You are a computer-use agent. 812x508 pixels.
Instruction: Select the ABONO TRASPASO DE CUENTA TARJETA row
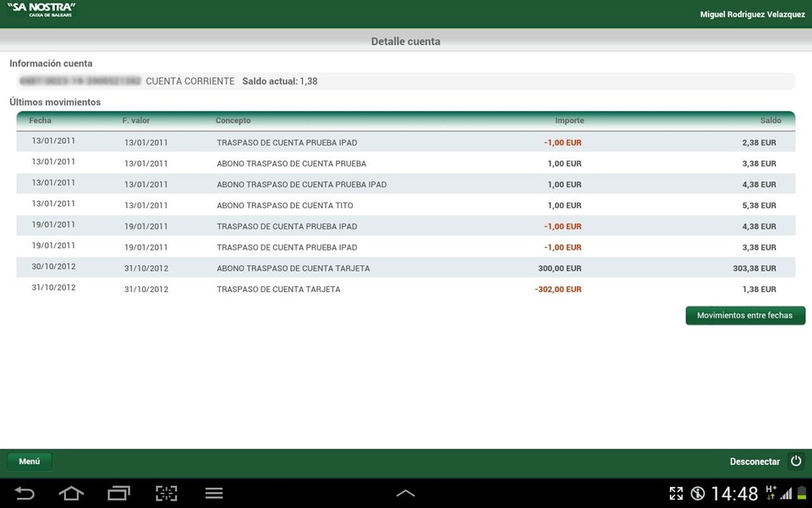pyautogui.click(x=405, y=268)
